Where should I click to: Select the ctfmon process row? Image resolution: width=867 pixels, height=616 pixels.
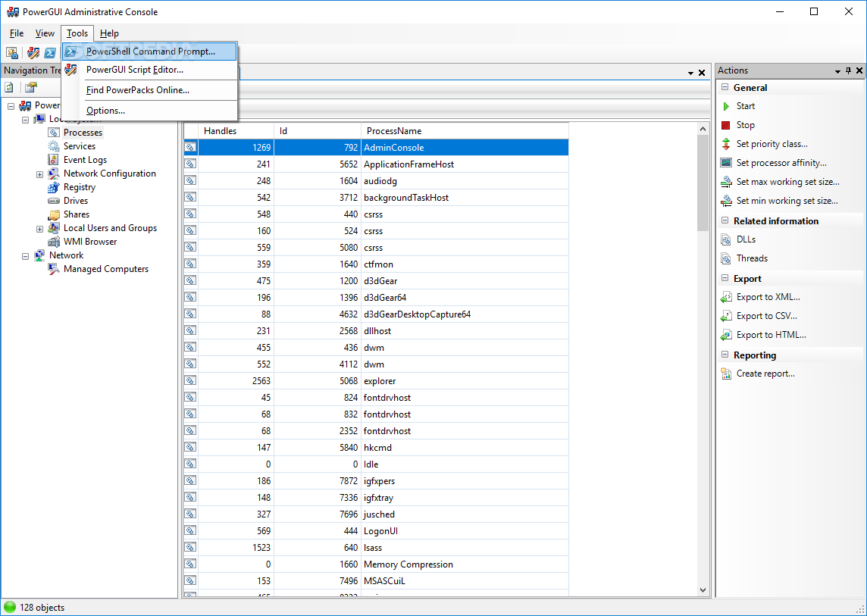coord(376,264)
